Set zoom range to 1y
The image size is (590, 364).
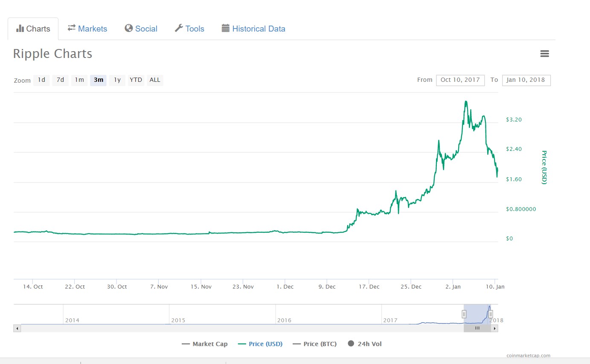(x=117, y=80)
